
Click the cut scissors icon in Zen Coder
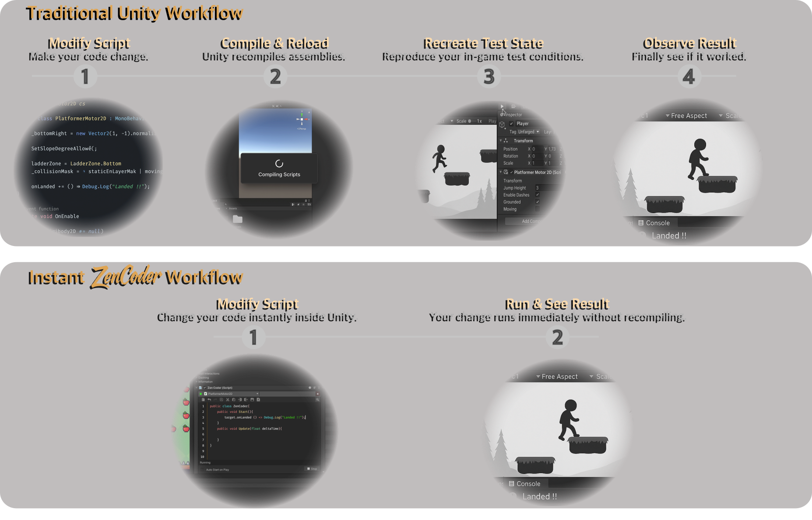227,400
